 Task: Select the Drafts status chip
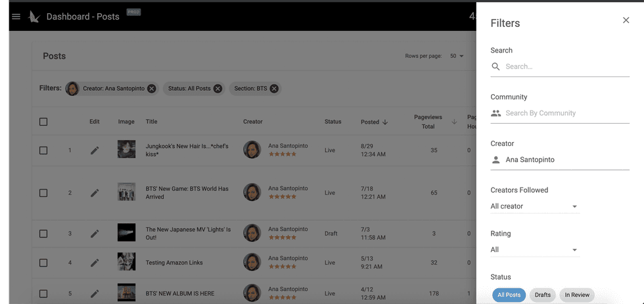(542, 295)
